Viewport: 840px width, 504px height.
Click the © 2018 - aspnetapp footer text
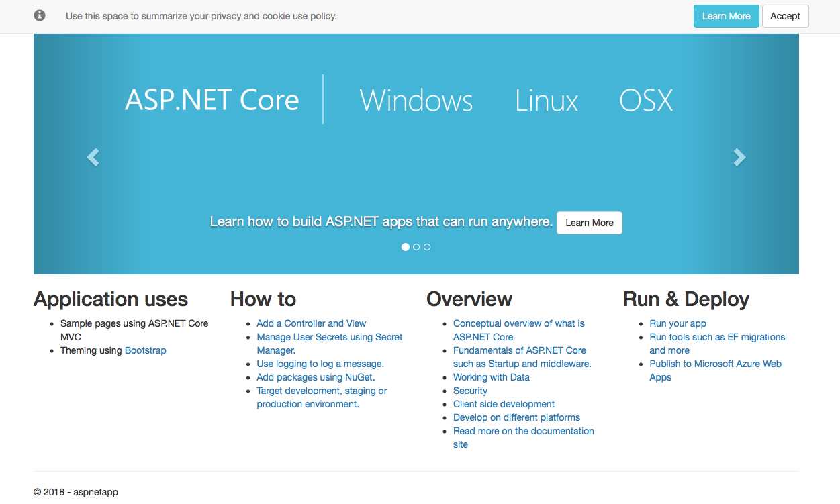(x=76, y=492)
